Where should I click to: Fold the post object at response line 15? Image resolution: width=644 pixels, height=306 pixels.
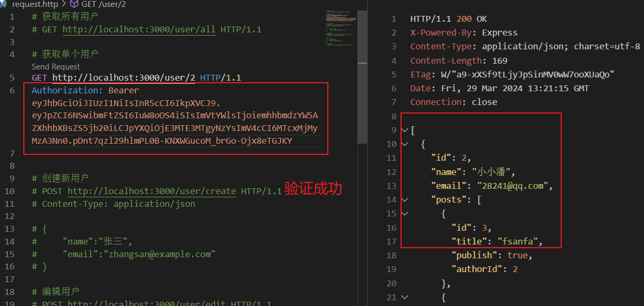(x=405, y=214)
